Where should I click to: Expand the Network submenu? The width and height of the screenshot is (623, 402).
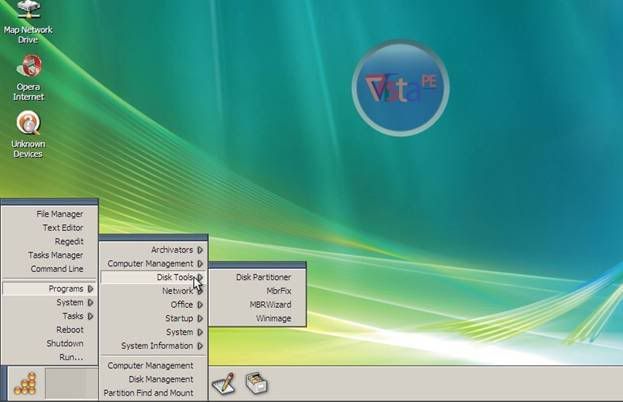pos(153,291)
